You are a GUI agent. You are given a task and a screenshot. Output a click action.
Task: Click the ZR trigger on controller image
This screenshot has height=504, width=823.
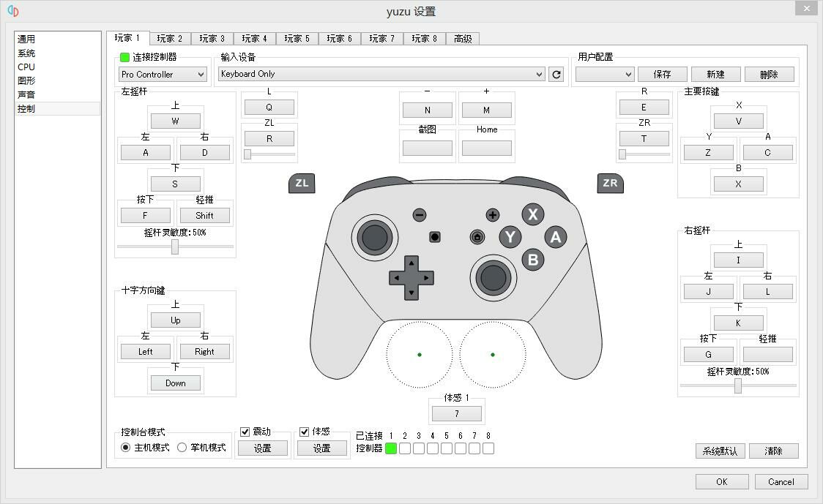coord(610,184)
